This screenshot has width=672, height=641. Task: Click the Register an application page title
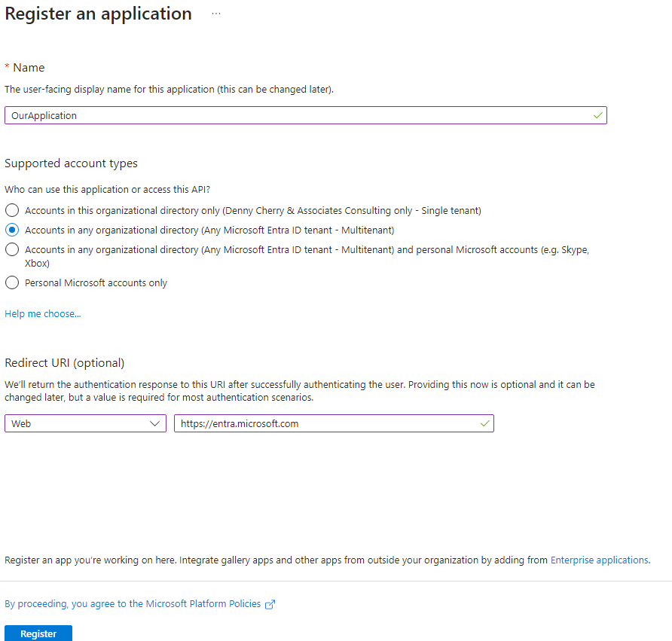98,14
